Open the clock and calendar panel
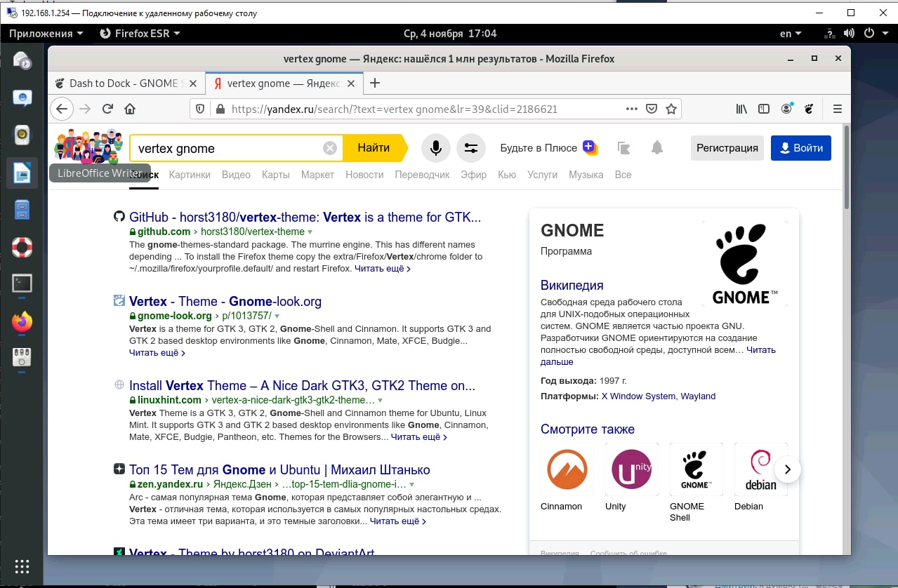Image resolution: width=898 pixels, height=588 pixels. pyautogui.click(x=450, y=33)
